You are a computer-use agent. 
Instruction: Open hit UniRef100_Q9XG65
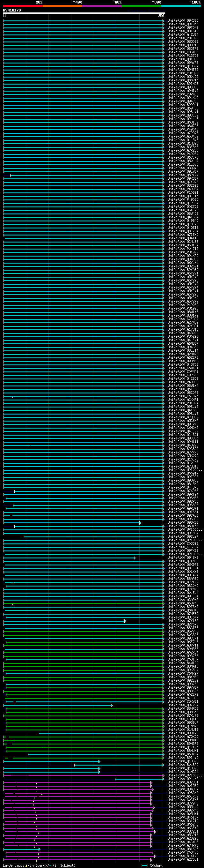183,20
